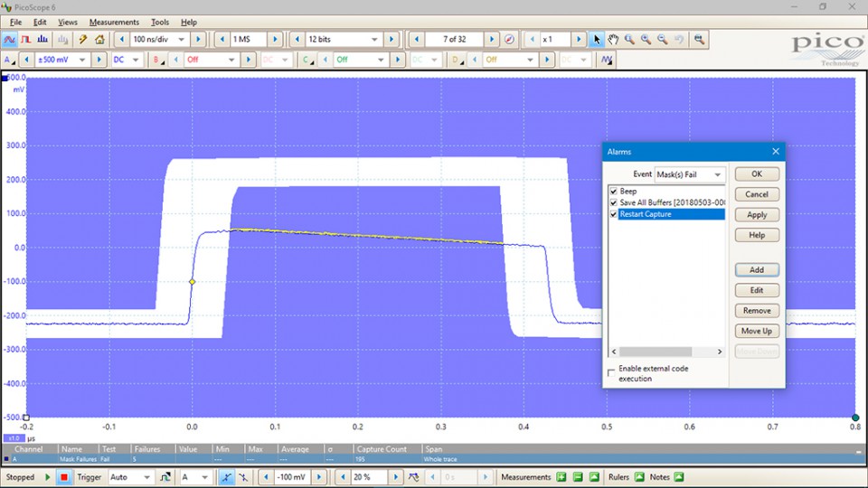This screenshot has height=488, width=868.
Task: Expand the 100 ns/div timebase dropdown
Action: tap(182, 40)
